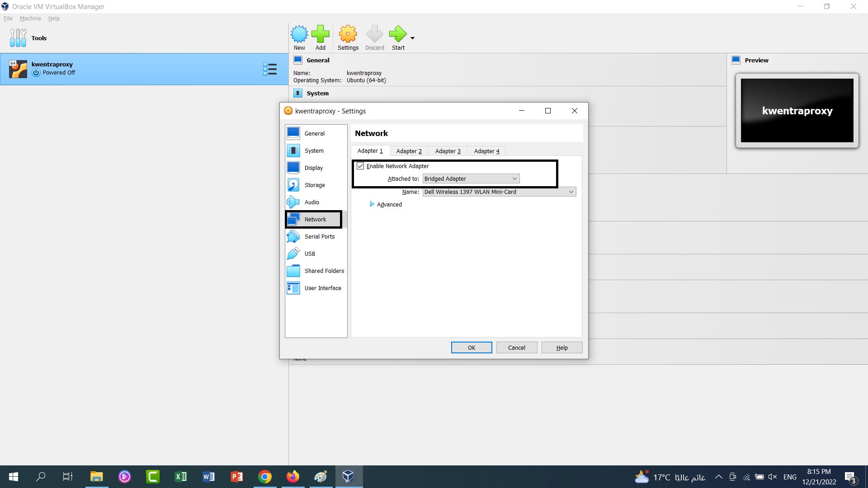Click the Preview section header

pyautogui.click(x=756, y=60)
